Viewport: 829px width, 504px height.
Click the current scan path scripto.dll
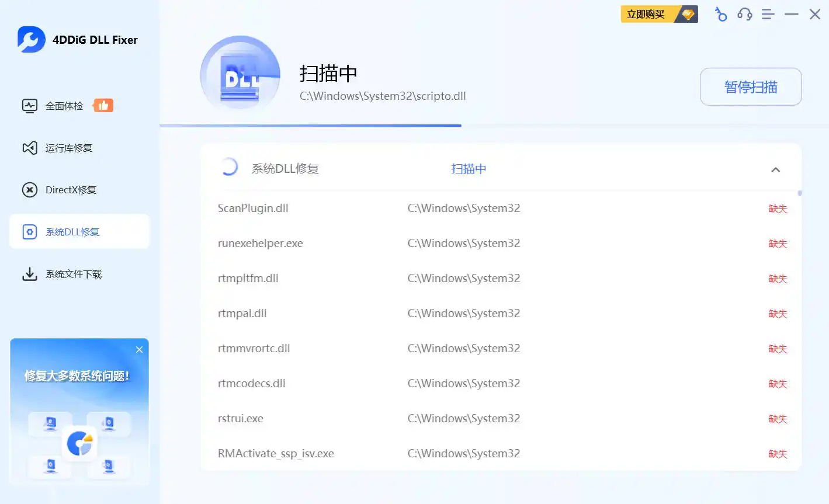[x=383, y=96]
